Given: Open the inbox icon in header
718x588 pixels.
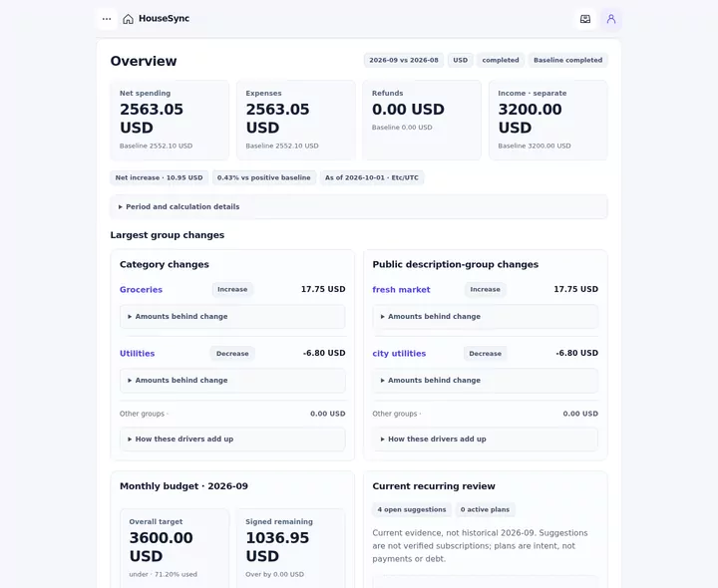Looking at the screenshot, I should click(x=585, y=19).
